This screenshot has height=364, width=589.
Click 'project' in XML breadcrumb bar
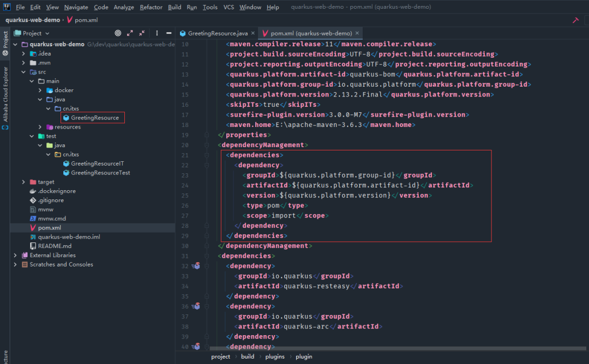pyautogui.click(x=220, y=356)
